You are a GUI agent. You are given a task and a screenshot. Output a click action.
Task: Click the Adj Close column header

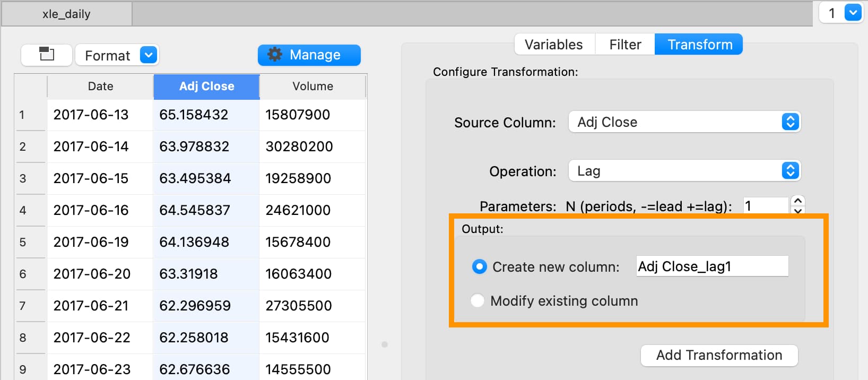click(206, 87)
